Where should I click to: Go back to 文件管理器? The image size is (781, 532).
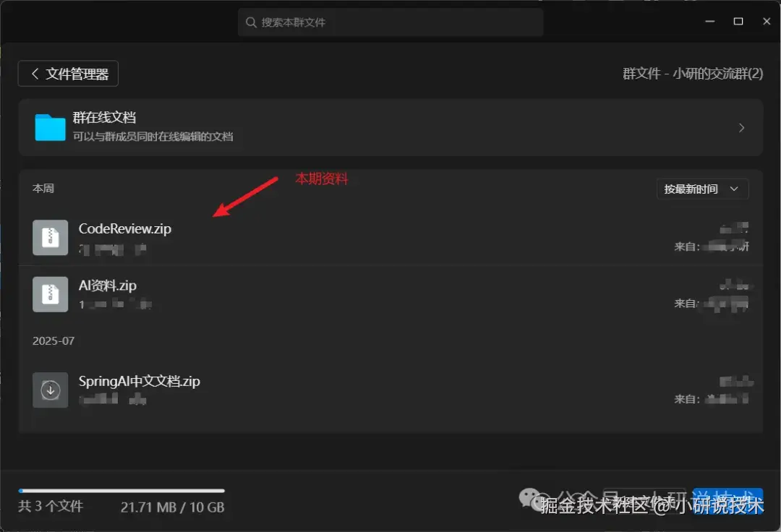click(68, 74)
